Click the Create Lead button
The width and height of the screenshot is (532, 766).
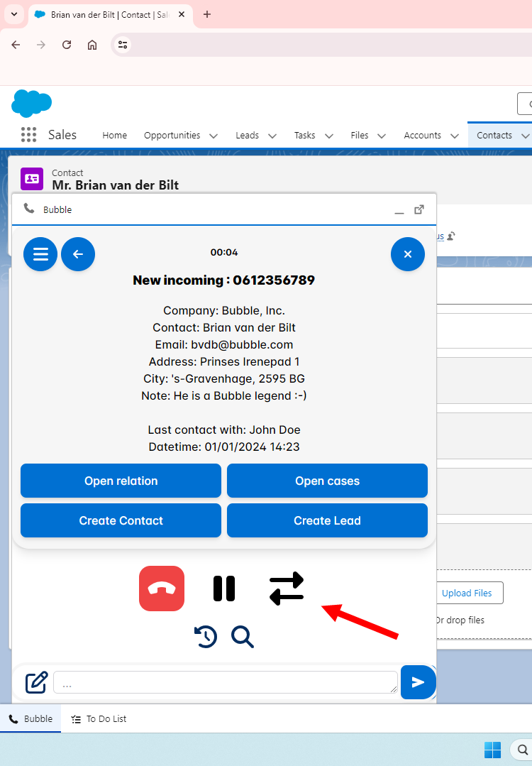pos(327,520)
